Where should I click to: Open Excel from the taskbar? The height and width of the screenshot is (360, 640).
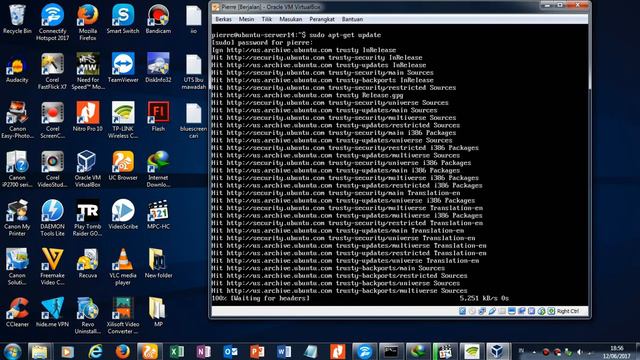[176, 351]
